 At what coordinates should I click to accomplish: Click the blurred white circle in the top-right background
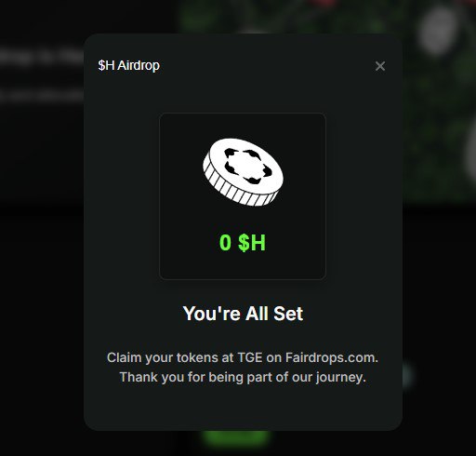438,31
